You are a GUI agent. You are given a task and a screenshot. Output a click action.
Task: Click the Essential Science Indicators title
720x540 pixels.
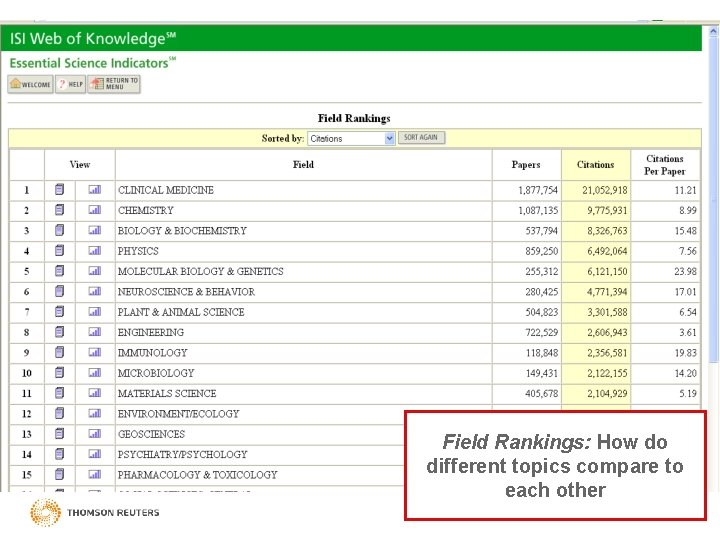(92, 62)
